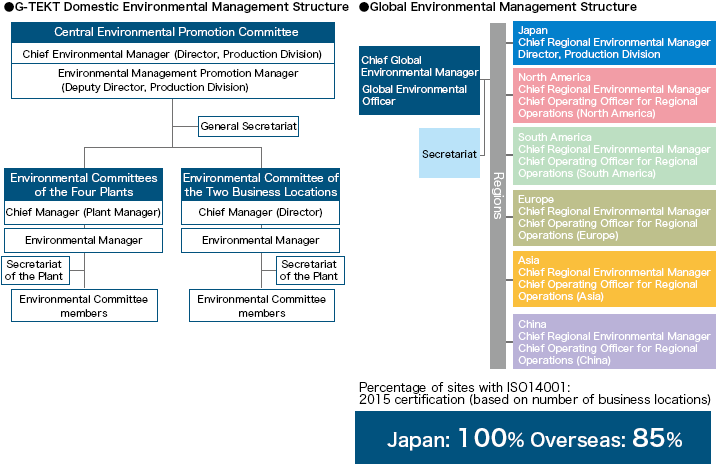Select the Chief Manager (Plant Manager) box

(84, 212)
